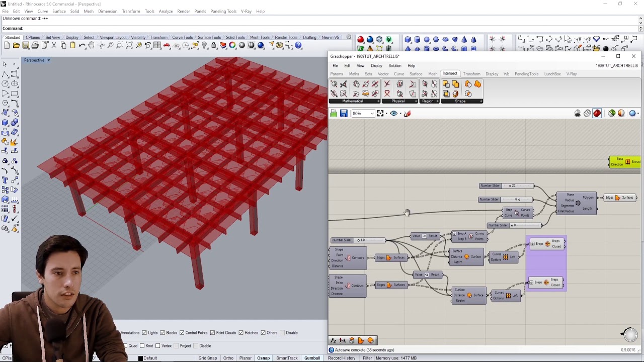Open the blue sphere preview settings dropdown

tap(638, 114)
